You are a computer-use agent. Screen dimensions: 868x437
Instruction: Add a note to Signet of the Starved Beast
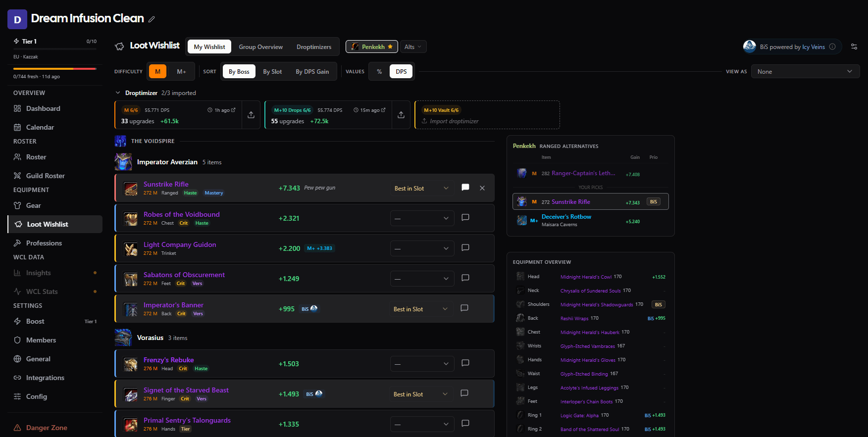coord(464,393)
